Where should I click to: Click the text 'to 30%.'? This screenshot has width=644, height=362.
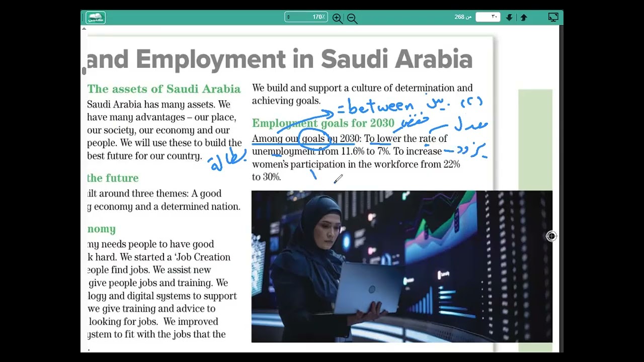click(266, 177)
